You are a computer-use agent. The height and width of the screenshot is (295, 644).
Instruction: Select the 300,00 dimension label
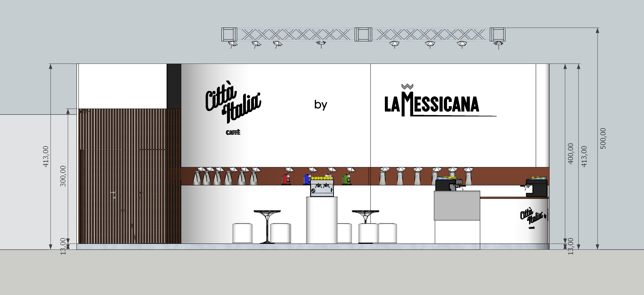[x=63, y=176]
